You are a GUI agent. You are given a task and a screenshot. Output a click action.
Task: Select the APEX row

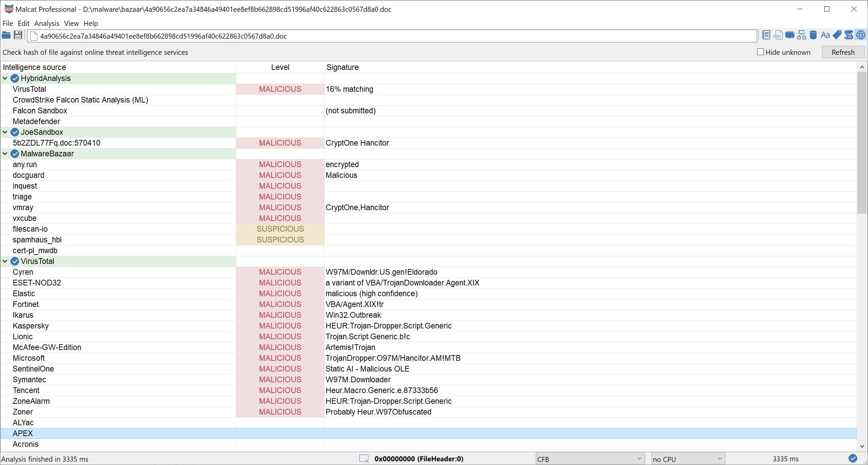coord(428,433)
